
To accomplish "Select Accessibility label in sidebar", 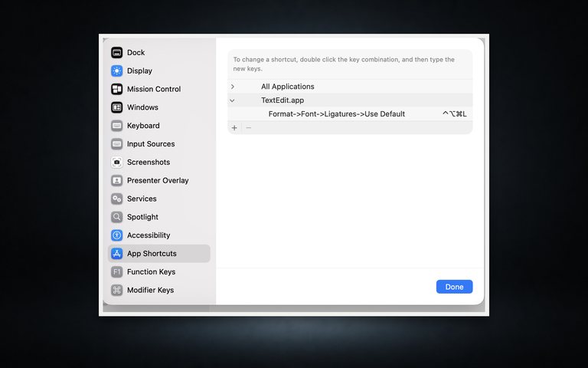I will pyautogui.click(x=149, y=235).
